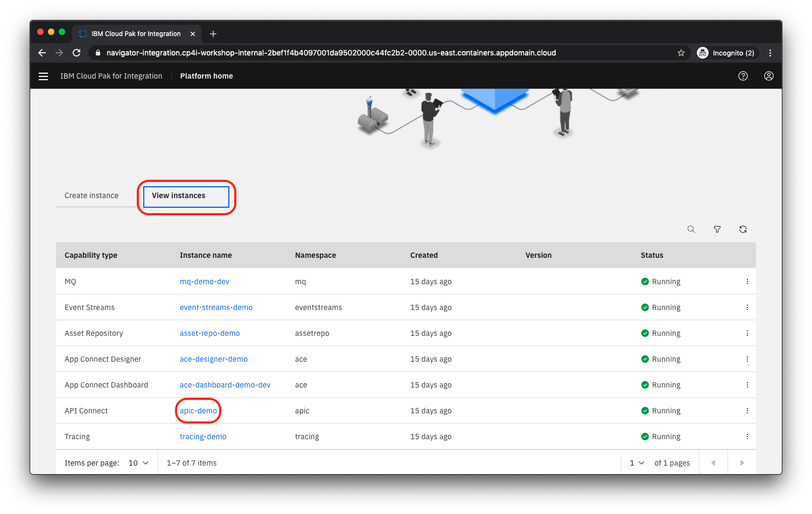This screenshot has height=514, width=812.
Task: Open the items per page dropdown
Action: (138, 463)
